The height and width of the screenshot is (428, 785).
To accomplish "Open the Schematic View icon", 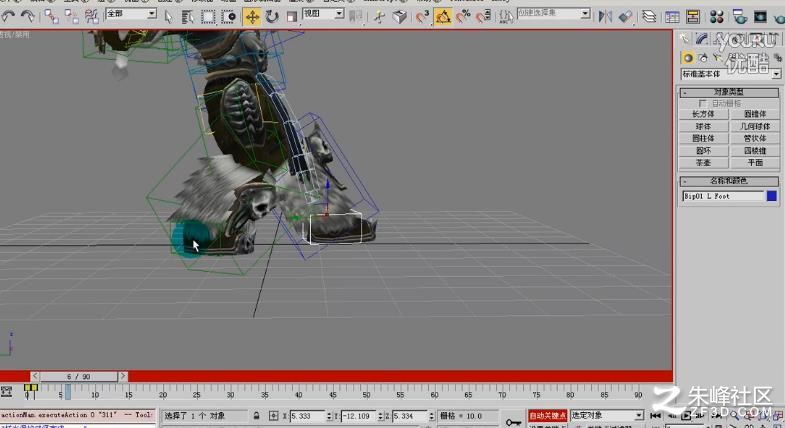I will tap(693, 17).
